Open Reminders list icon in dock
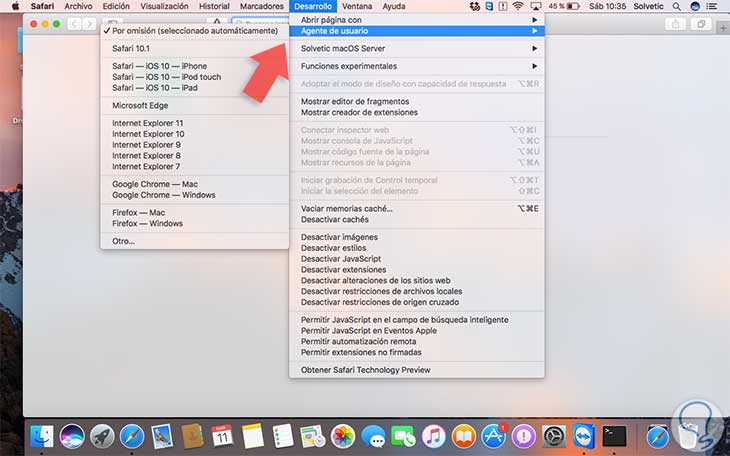This screenshot has width=730, height=456. 283,437
